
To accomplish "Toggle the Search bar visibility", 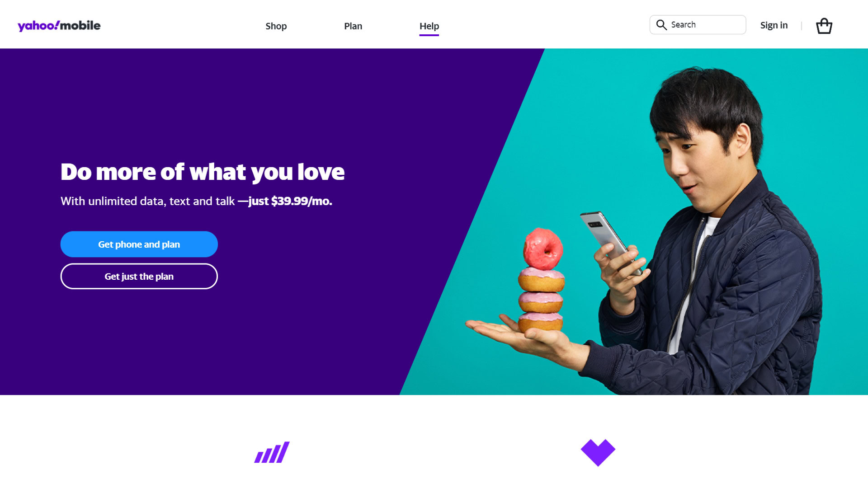I will tap(661, 24).
